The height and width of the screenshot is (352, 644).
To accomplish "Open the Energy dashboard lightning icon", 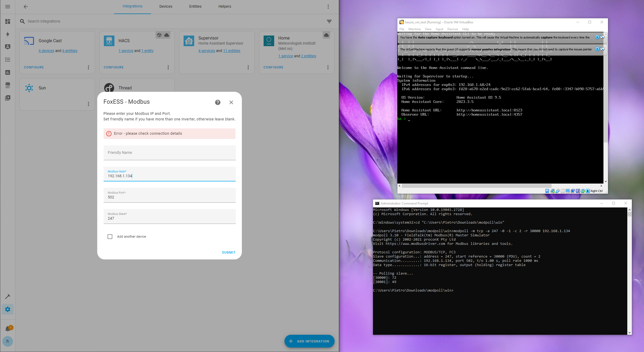I will pos(8,34).
